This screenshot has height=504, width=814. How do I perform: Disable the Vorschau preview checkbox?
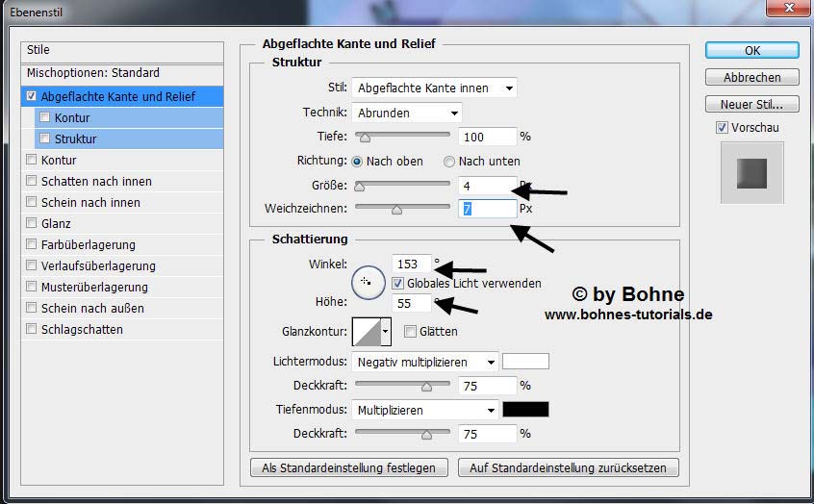pyautogui.click(x=722, y=128)
